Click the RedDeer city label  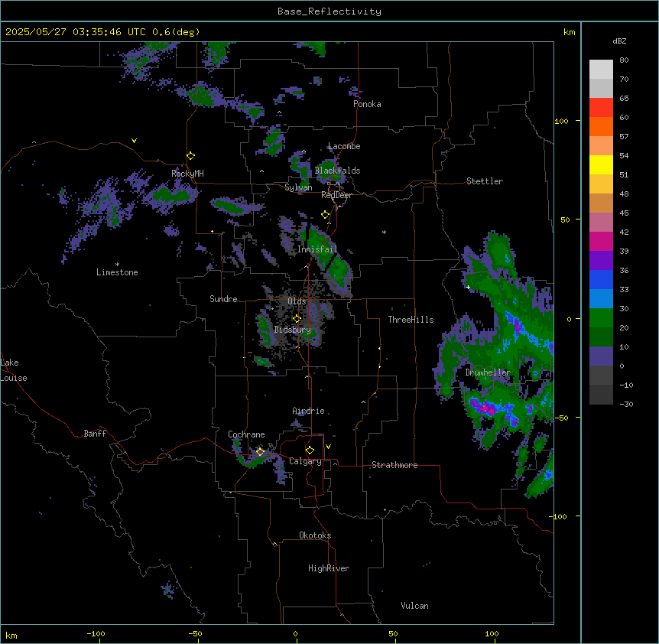(336, 195)
